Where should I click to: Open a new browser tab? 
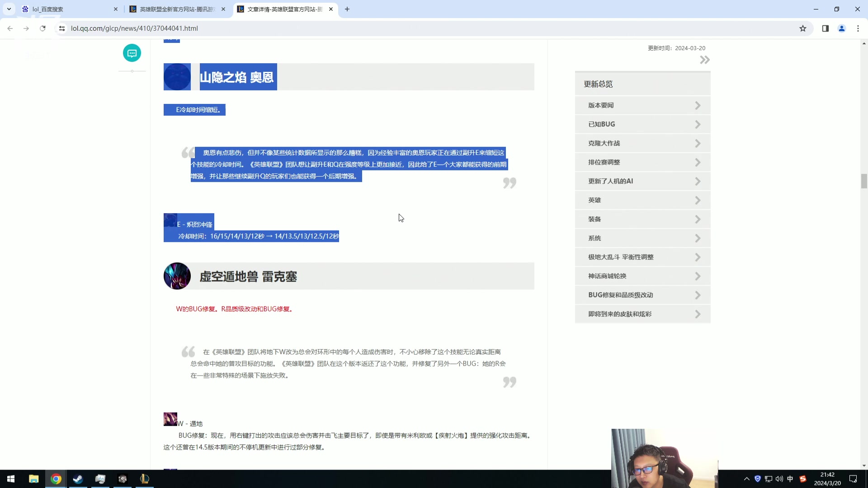click(x=347, y=9)
